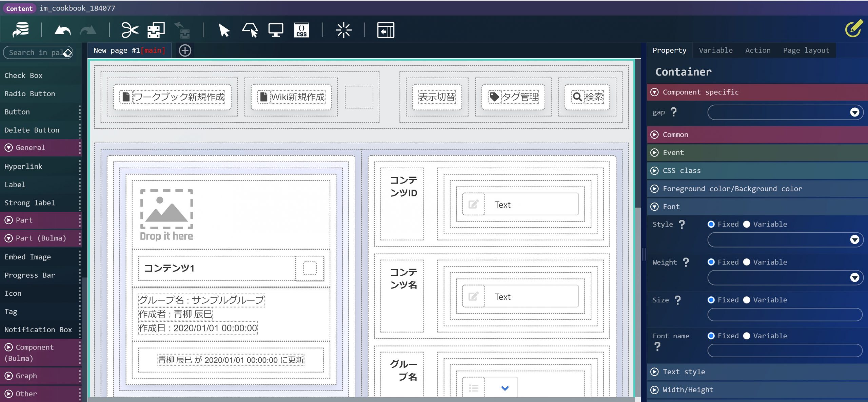Choose Fixed radio for Font name
This screenshot has height=402, width=868.
point(711,336)
